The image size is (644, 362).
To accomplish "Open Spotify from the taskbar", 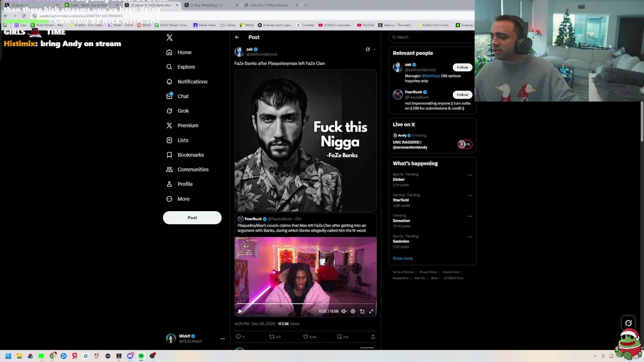I will (x=141, y=356).
